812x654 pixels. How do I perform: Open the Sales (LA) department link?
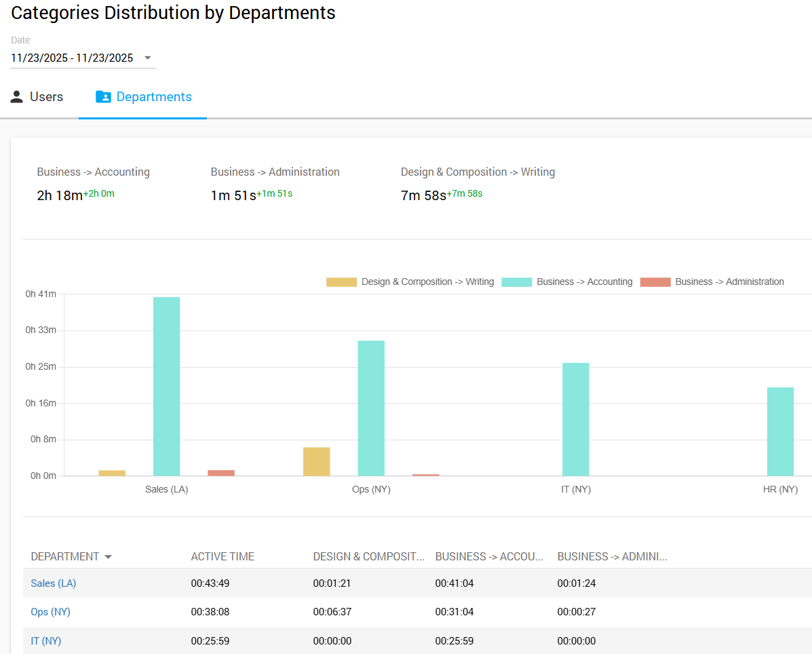[54, 583]
